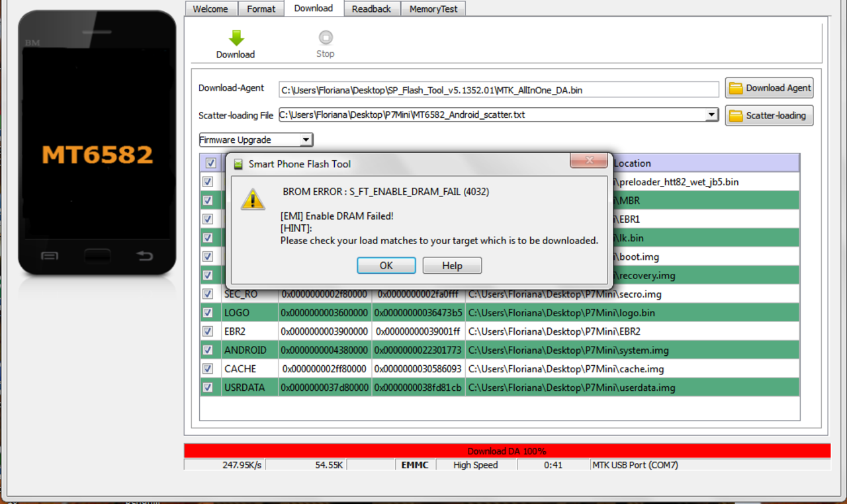Open the Readback tab
The image size is (847, 504).
point(371,9)
